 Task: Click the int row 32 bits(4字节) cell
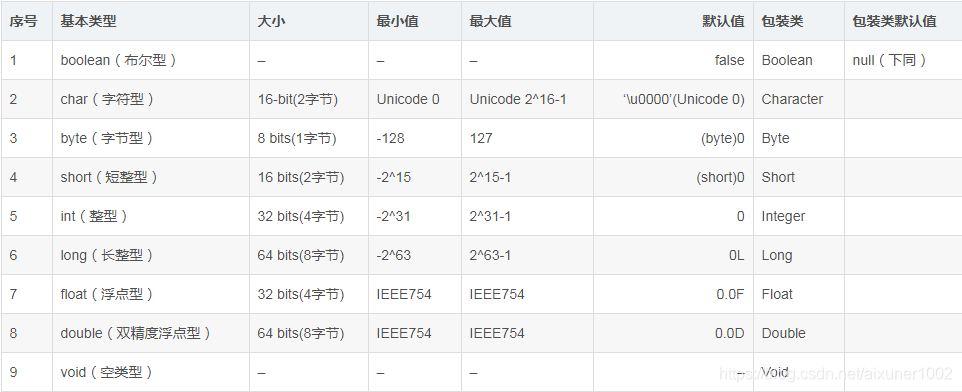tap(309, 216)
